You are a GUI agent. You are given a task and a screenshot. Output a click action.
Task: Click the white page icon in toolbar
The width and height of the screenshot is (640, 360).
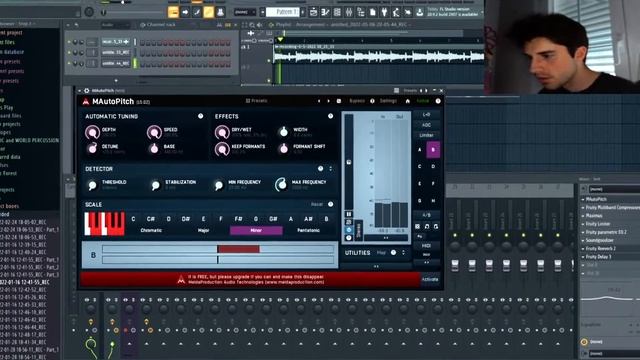(373, 12)
